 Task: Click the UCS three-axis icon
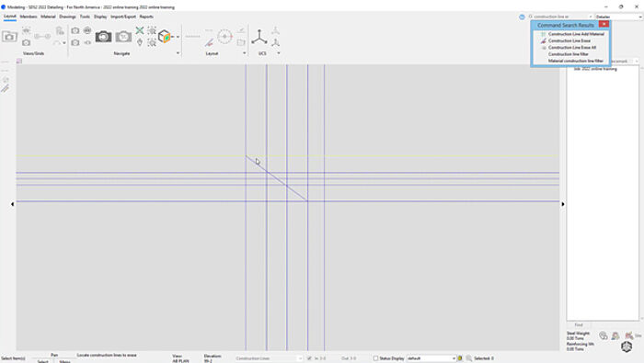pyautogui.click(x=259, y=37)
